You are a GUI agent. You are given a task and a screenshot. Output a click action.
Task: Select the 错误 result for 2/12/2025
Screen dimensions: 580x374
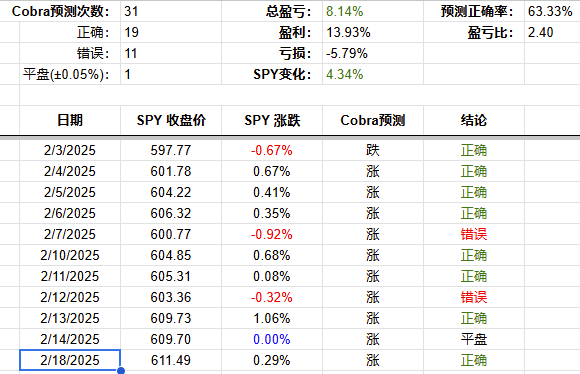pos(474,297)
